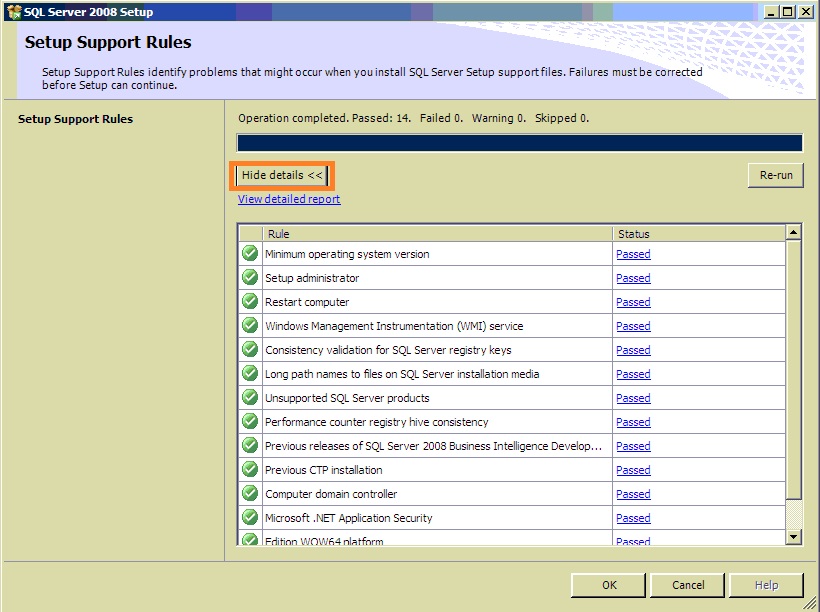Open Passed status for Previous releases of SQL Server 2008 BI
This screenshot has height=612, width=820.
(633, 447)
